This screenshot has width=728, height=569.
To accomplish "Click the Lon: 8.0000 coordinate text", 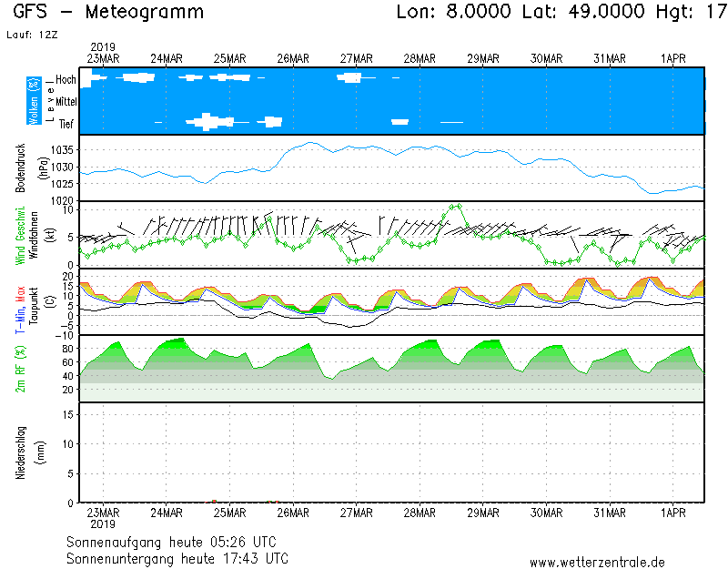I will pyautogui.click(x=454, y=13).
